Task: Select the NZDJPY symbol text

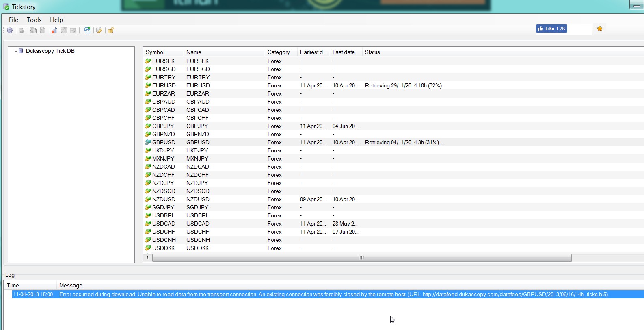Action: (x=163, y=183)
